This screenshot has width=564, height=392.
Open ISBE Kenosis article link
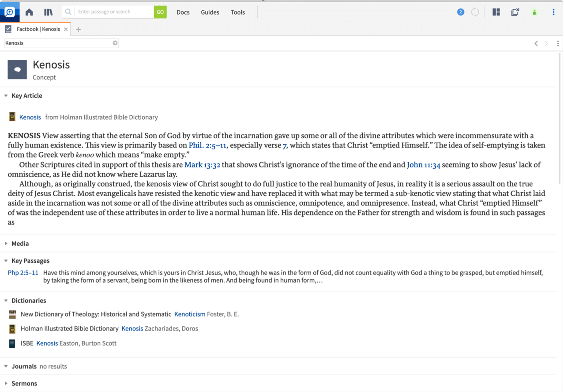point(47,343)
